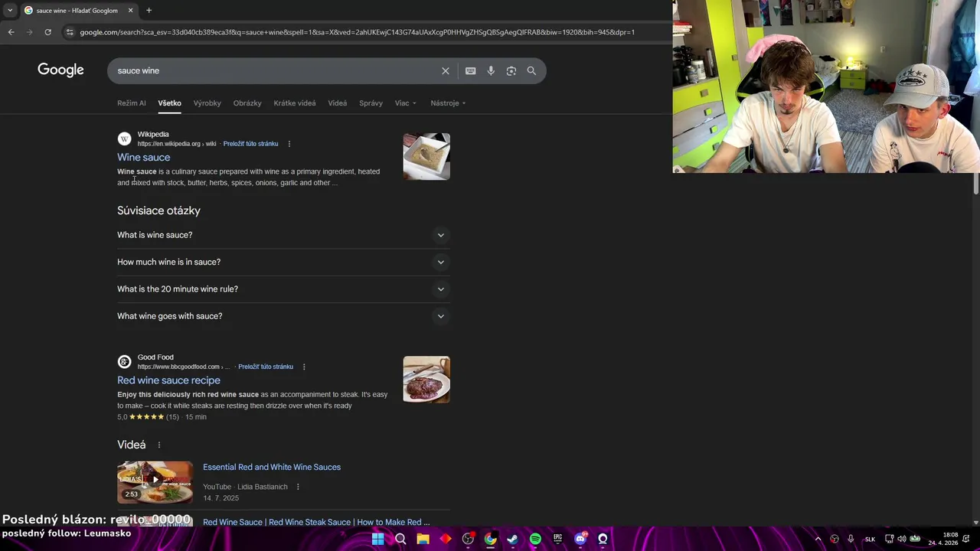Click the Wine sauce Wikipedia thumbnail image
Image resolution: width=980 pixels, height=551 pixels.
click(x=426, y=157)
